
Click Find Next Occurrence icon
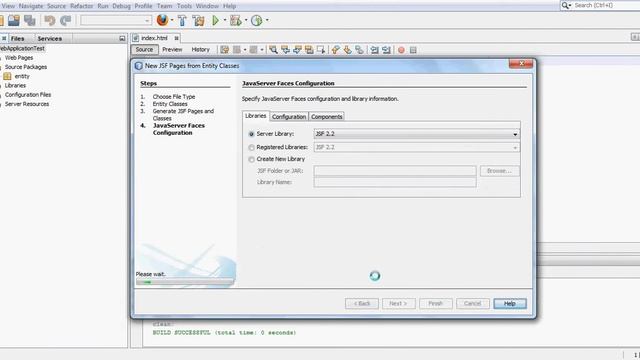[297, 50]
